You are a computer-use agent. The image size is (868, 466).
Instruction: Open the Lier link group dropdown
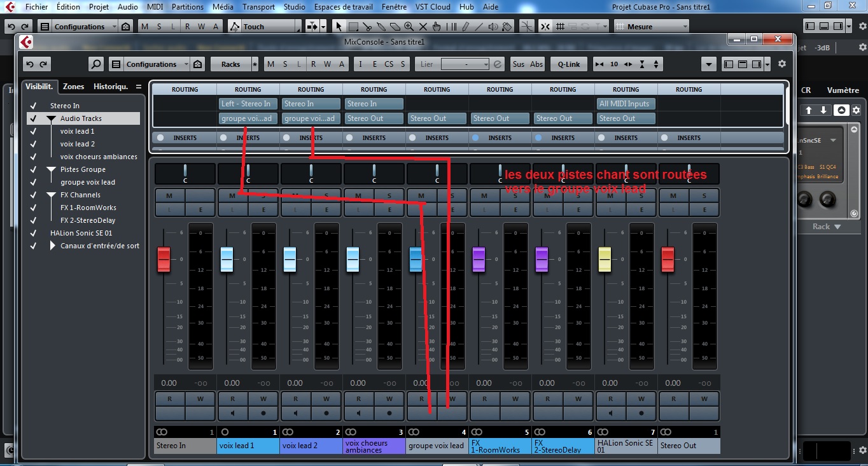point(465,64)
